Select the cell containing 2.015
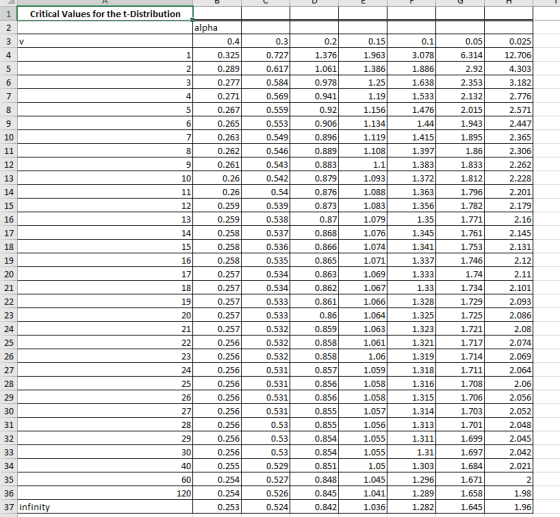 click(x=460, y=110)
